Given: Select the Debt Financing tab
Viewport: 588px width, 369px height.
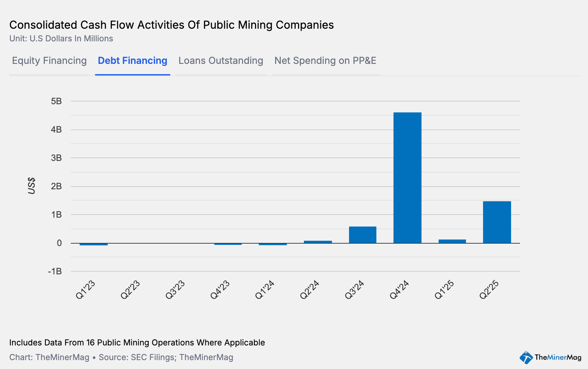Looking at the screenshot, I should tap(132, 61).
